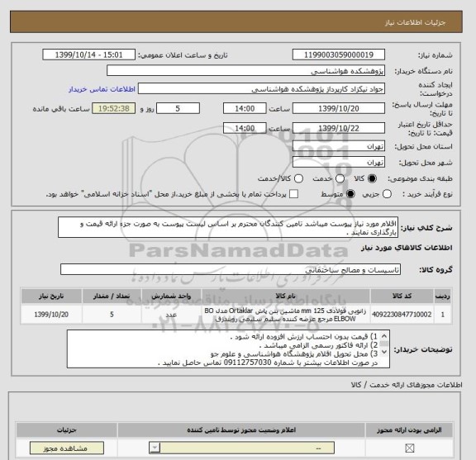
Task: Choose the جزیی purchase type radio
Action: pos(387,194)
